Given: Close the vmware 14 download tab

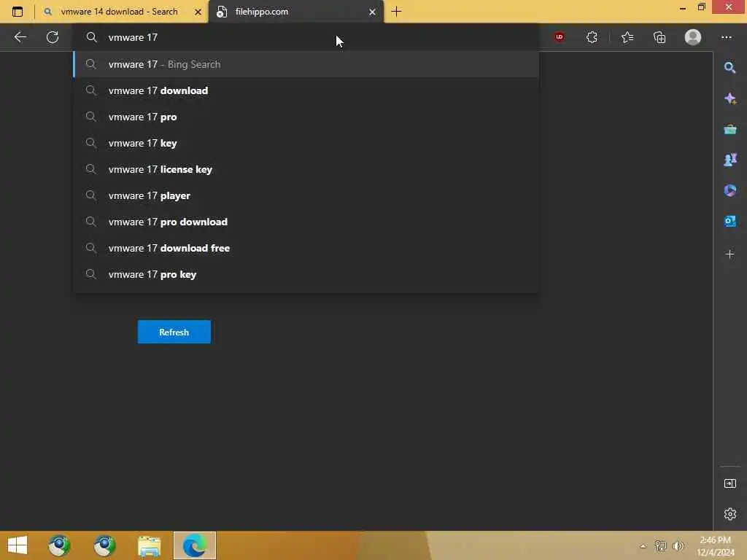Looking at the screenshot, I should coord(198,12).
